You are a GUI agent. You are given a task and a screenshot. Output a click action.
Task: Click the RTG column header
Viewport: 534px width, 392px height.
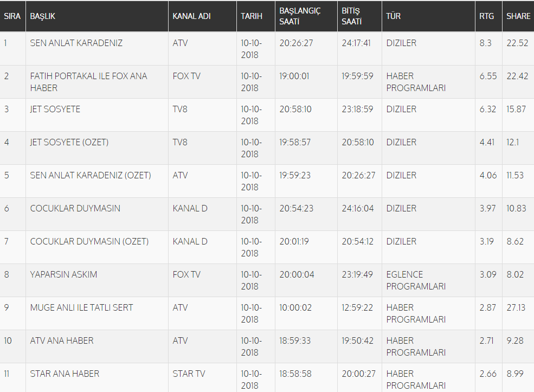pyautogui.click(x=487, y=16)
